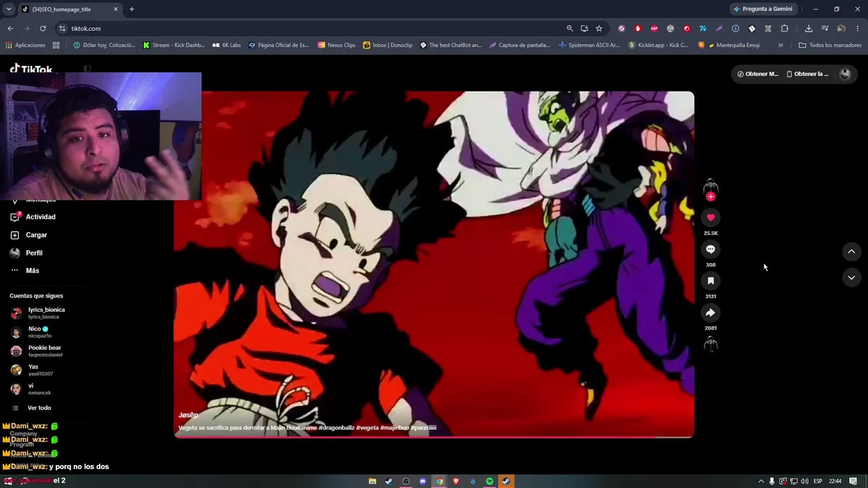Screen dimensions: 868x488
Task: Go to the previous video
Action: coord(851,252)
